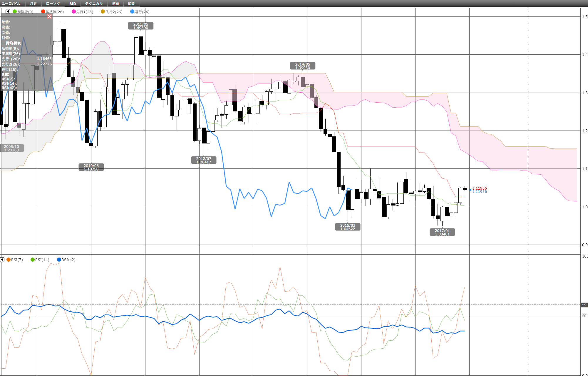Open the ローソク chart type menu

coord(53,4)
